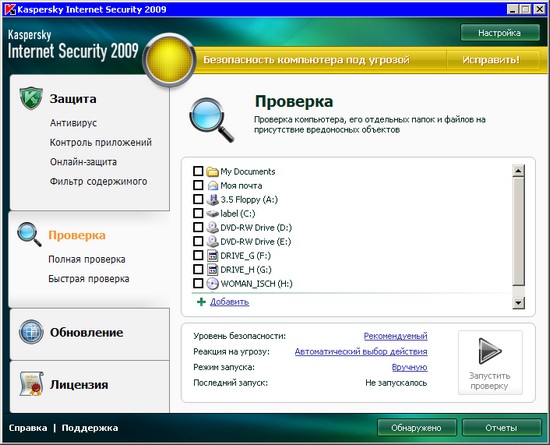Image resolution: width=550 pixels, height=445 pixels.
Task: Click the Добавить link
Action: point(229,302)
